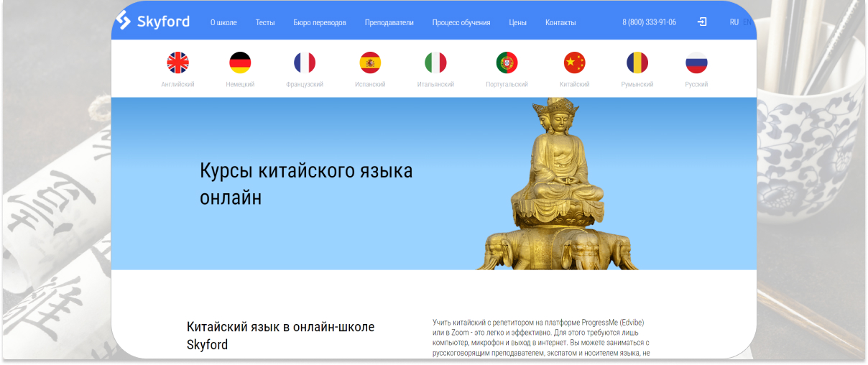Viewport: 868px width, 365px height.
Task: Call phone number 8 (800) 333-91-06
Action: pos(649,23)
